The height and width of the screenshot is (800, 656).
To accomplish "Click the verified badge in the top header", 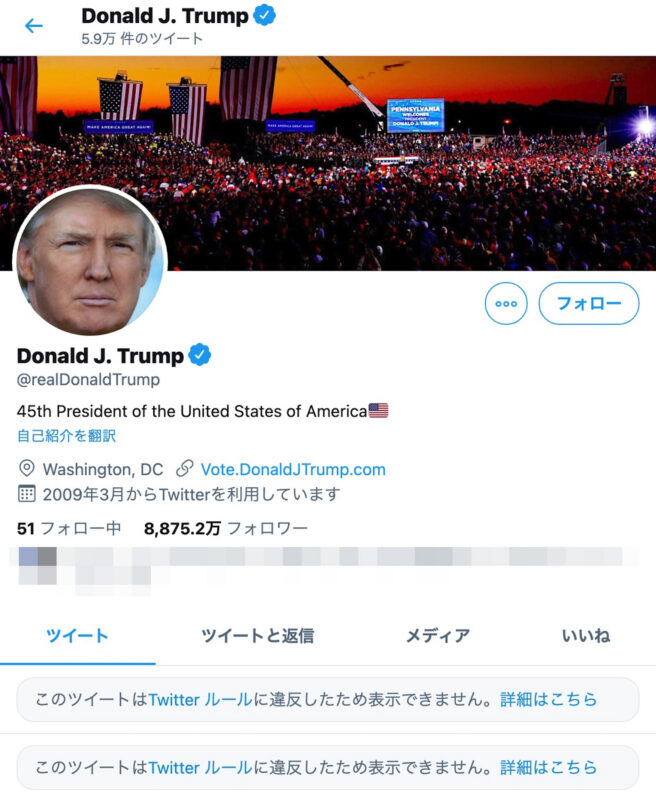I will 264,15.
